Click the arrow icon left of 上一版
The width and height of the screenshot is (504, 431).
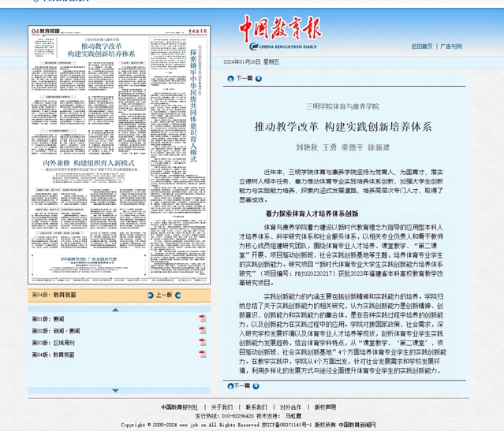[150, 295]
